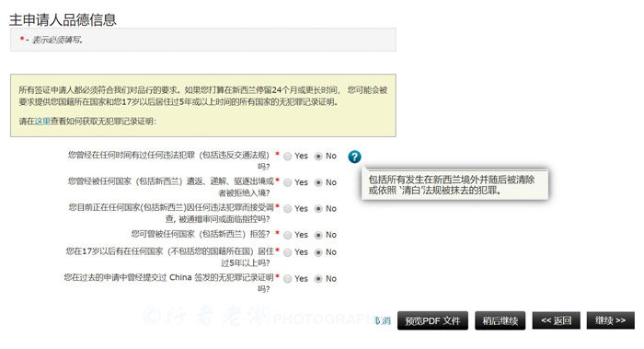Mark Yes for currently under investigation (接受调查)
This screenshot has height=349, width=644.
click(x=288, y=209)
